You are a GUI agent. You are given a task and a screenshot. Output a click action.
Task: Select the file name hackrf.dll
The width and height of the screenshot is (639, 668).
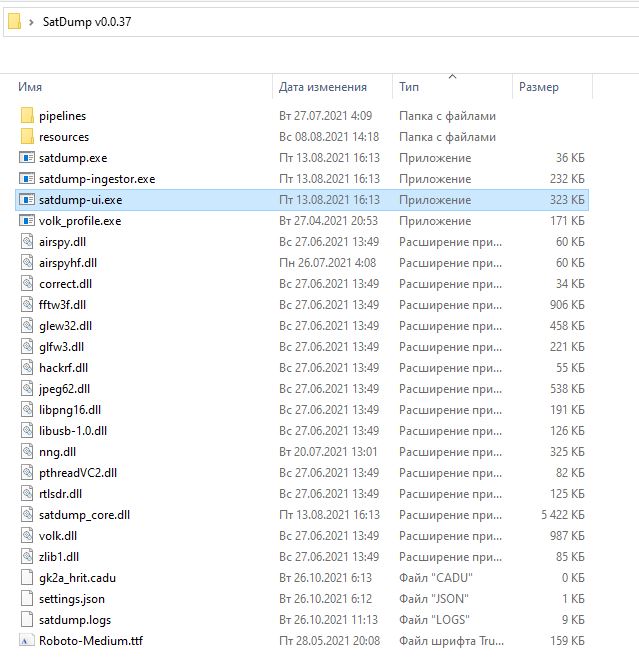tap(63, 368)
